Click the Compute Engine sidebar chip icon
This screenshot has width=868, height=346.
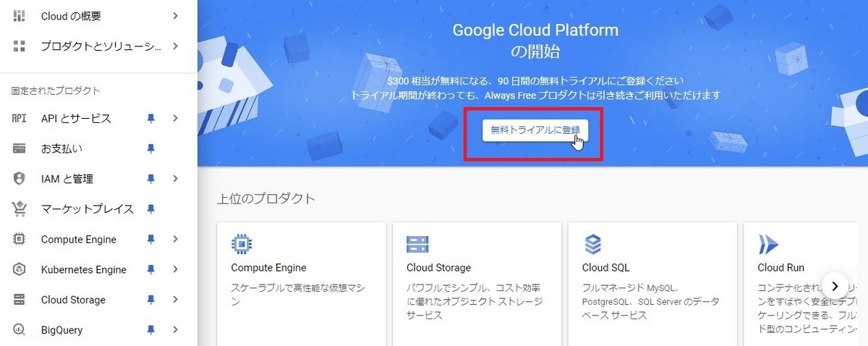pos(20,240)
